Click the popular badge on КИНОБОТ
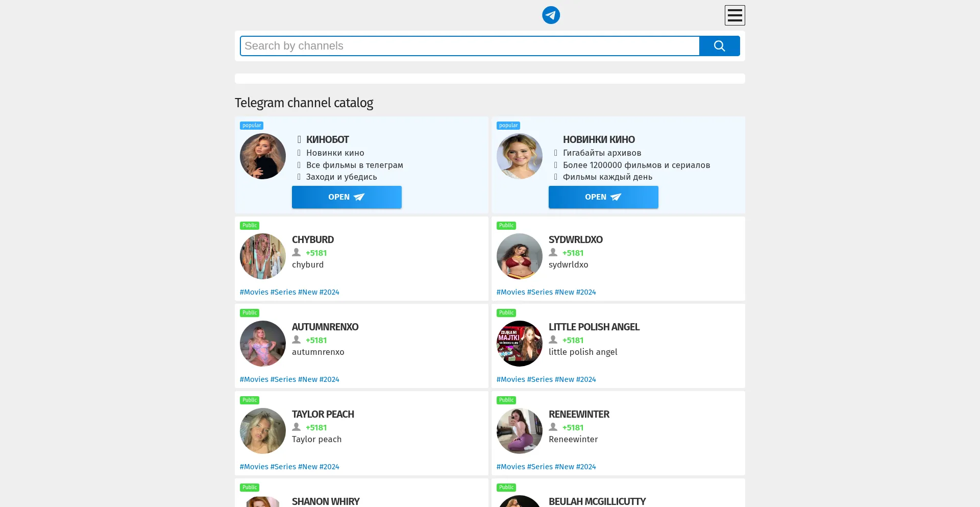 pos(252,126)
